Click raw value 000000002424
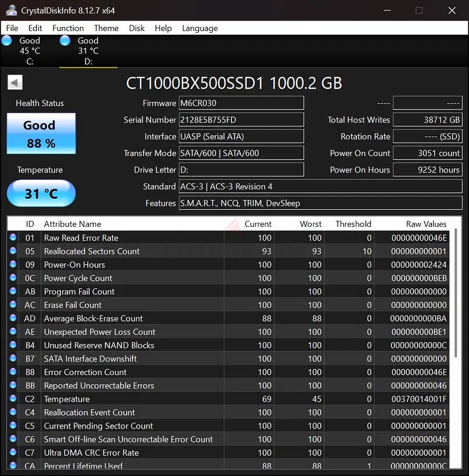 tap(419, 265)
